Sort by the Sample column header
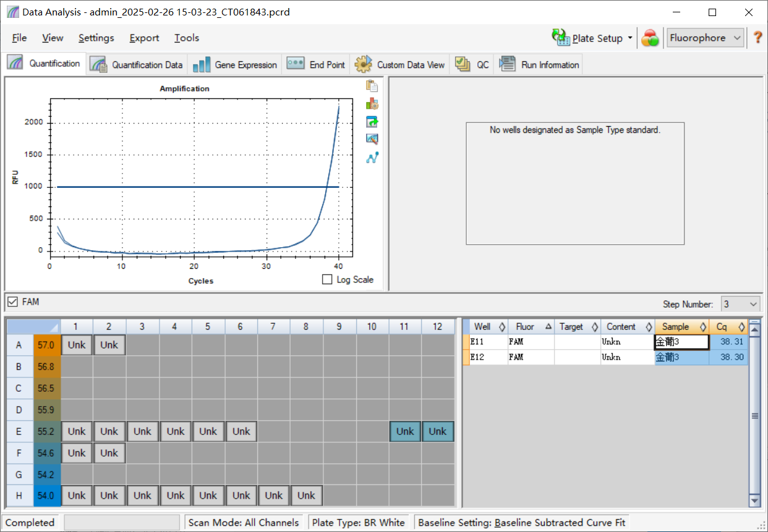The height and width of the screenshot is (532, 768). [682, 327]
